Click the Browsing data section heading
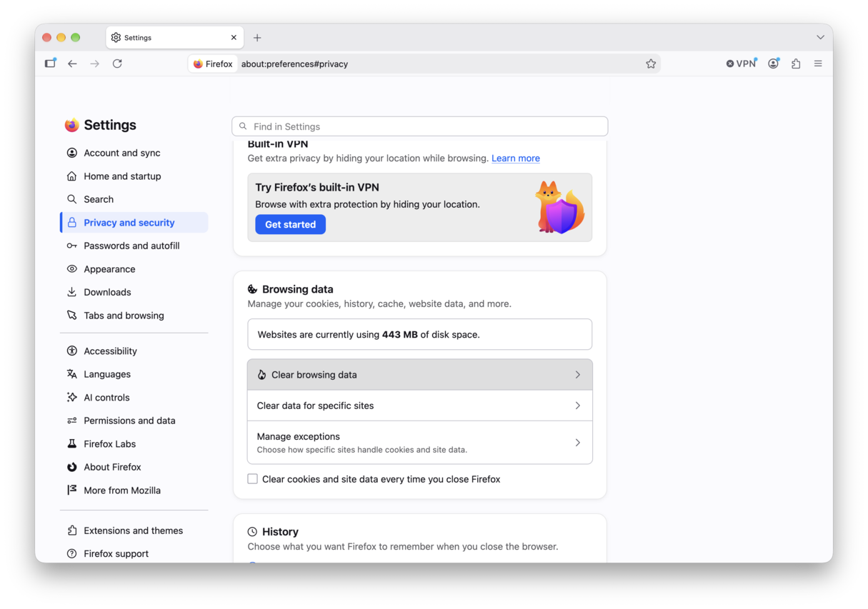This screenshot has height=609, width=868. pos(297,289)
